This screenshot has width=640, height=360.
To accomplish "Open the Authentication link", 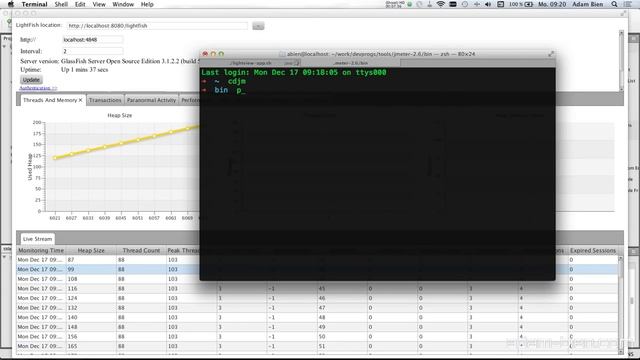I will [38, 88].
